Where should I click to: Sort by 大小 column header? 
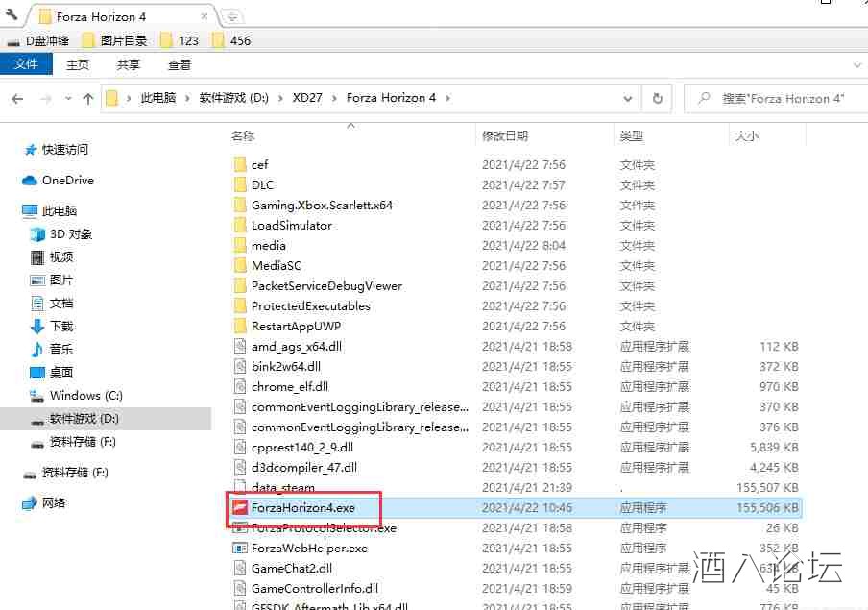point(747,135)
